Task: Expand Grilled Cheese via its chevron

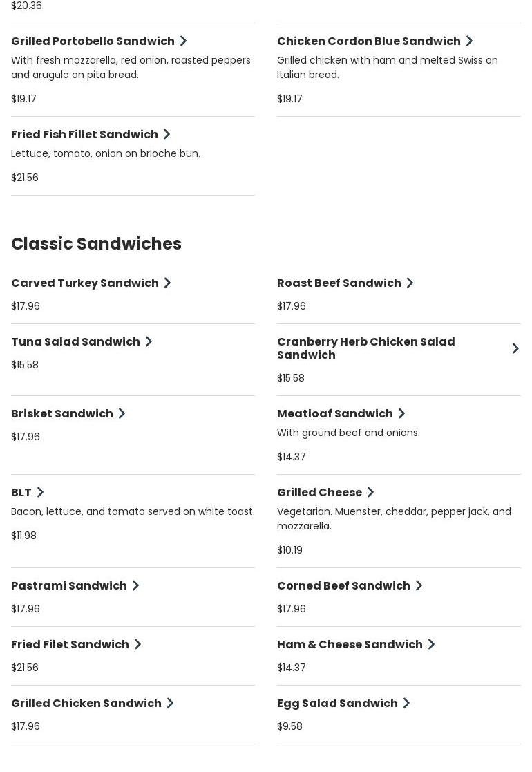Action: 370,493
